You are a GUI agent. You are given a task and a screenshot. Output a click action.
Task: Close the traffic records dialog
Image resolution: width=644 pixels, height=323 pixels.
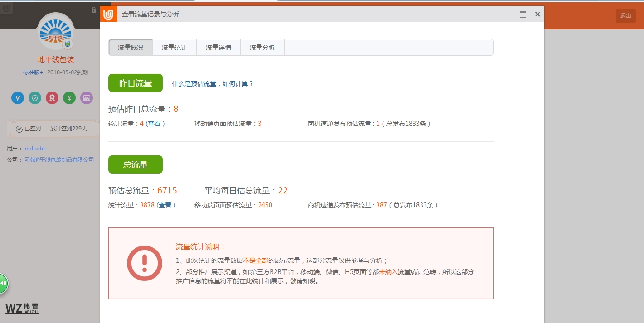click(x=537, y=14)
